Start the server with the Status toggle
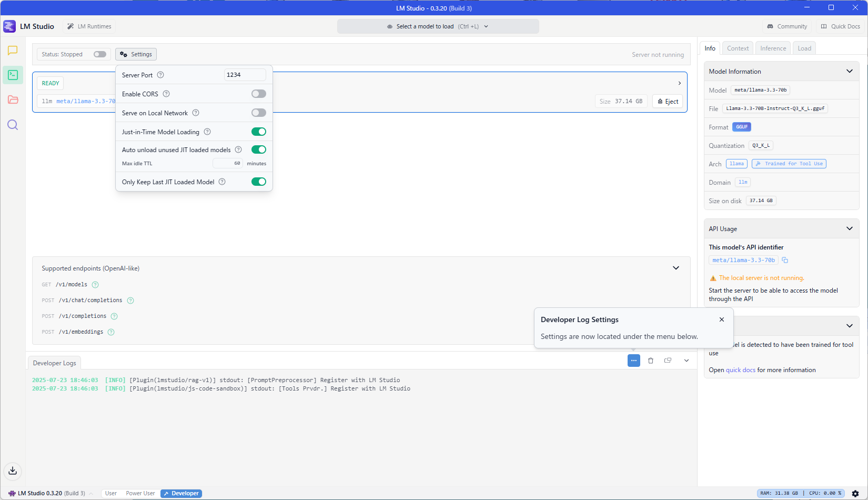Screen dimensions: 868x500 (99, 54)
